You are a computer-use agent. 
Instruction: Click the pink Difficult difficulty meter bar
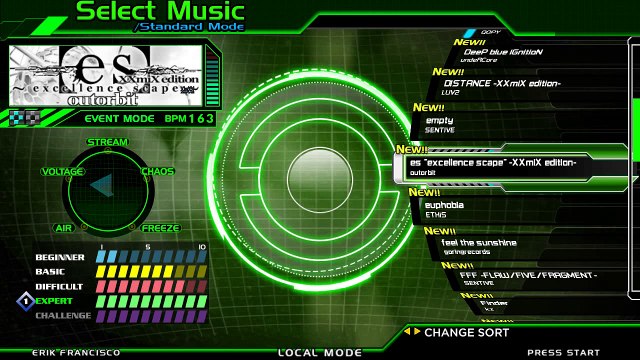coord(151,286)
